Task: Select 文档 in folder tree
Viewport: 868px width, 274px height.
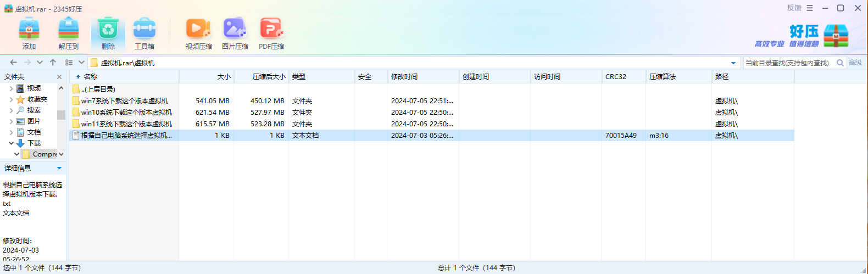Action: click(x=34, y=132)
